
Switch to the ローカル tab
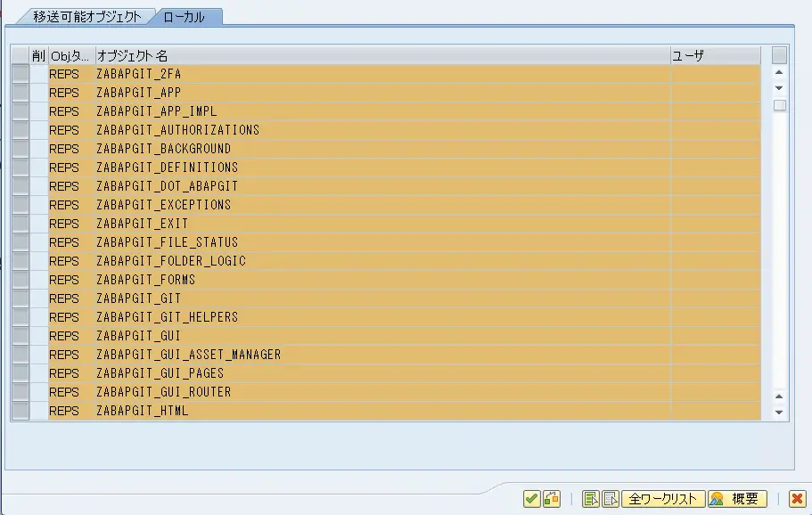click(185, 17)
